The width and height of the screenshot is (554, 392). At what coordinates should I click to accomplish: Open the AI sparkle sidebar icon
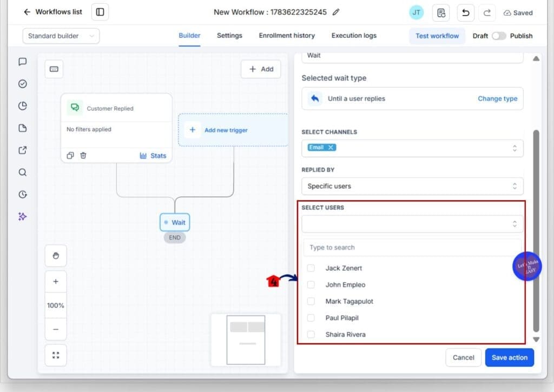pyautogui.click(x=23, y=216)
